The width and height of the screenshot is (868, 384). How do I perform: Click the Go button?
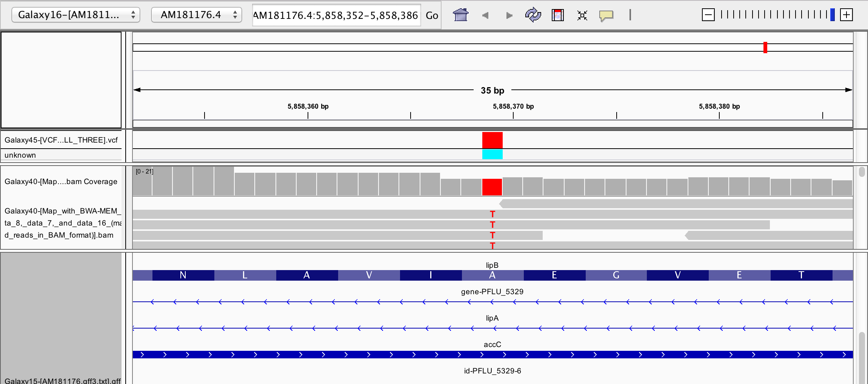coord(432,15)
